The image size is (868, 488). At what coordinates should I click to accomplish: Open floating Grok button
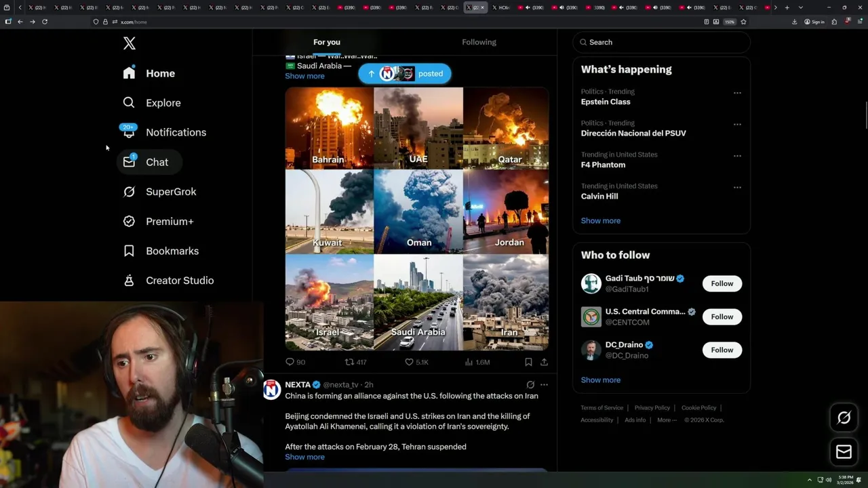844,418
